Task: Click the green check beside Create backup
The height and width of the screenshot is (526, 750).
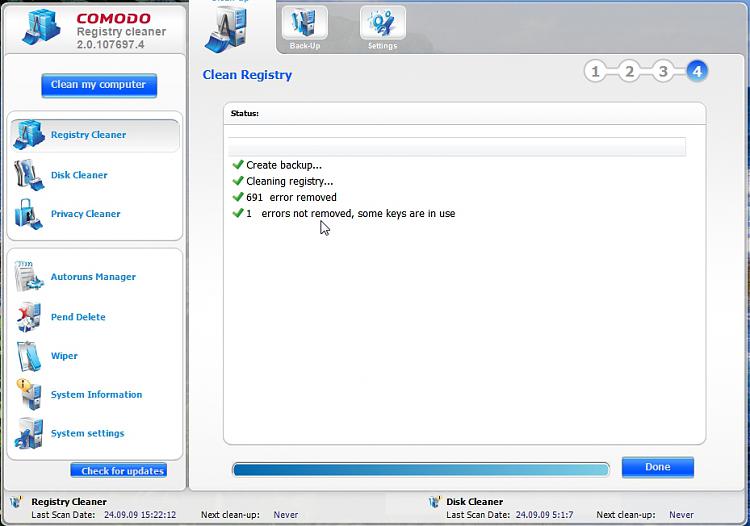Action: pos(238,165)
